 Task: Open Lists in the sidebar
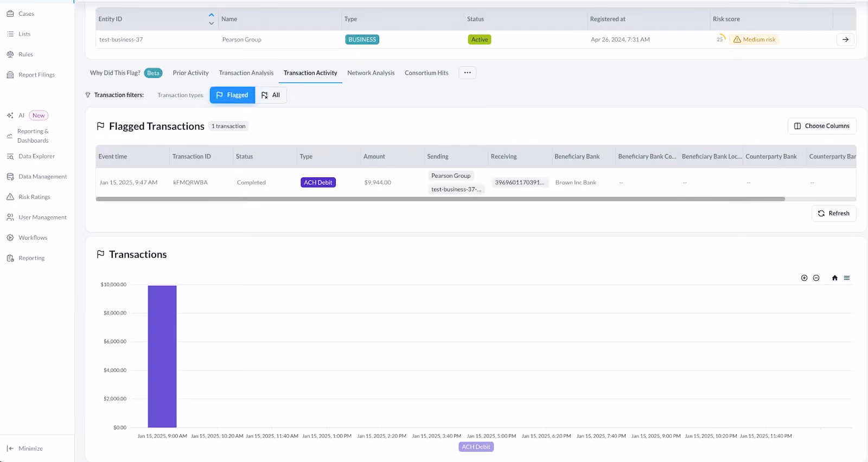18,34
